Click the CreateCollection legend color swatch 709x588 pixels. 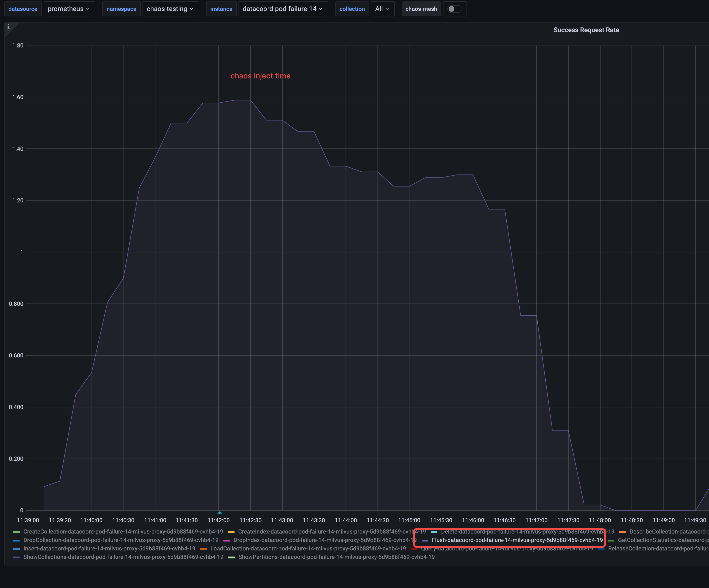click(16, 532)
